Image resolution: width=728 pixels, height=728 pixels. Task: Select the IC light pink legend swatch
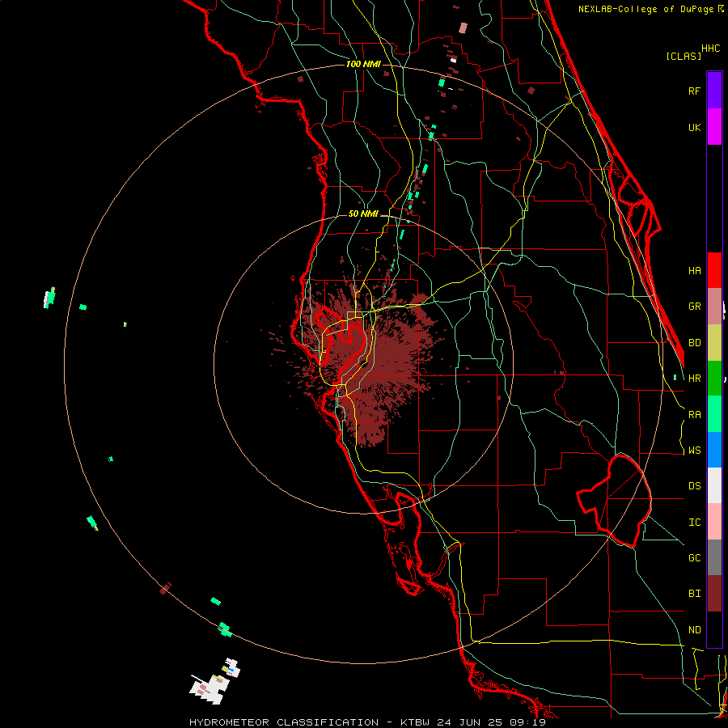(714, 522)
